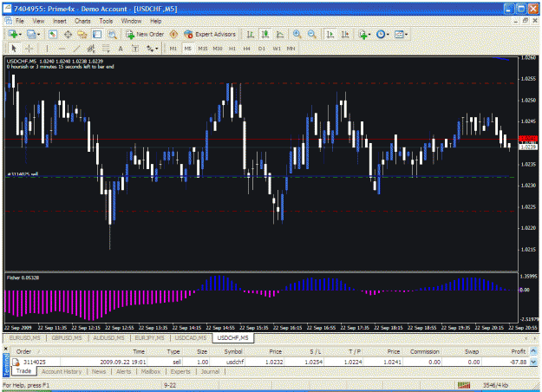Switch to M30 timeframe
542x392 pixels.
tap(218, 49)
